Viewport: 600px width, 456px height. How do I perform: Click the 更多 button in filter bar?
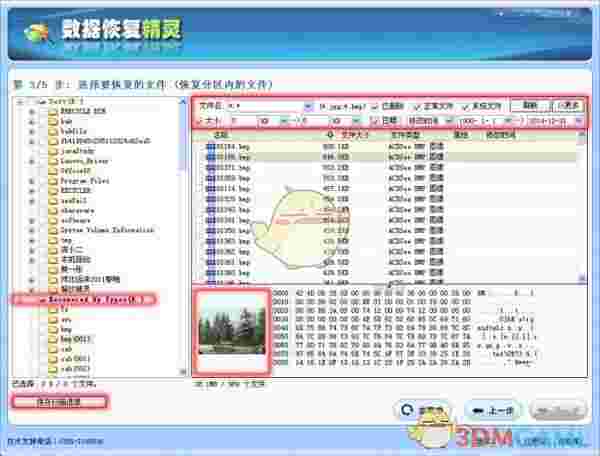tap(568, 106)
